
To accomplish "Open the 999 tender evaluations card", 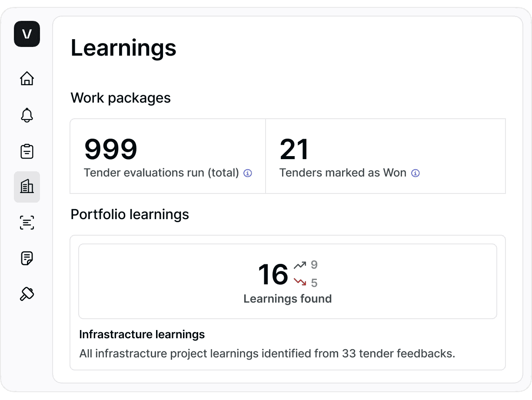I will click(x=168, y=156).
